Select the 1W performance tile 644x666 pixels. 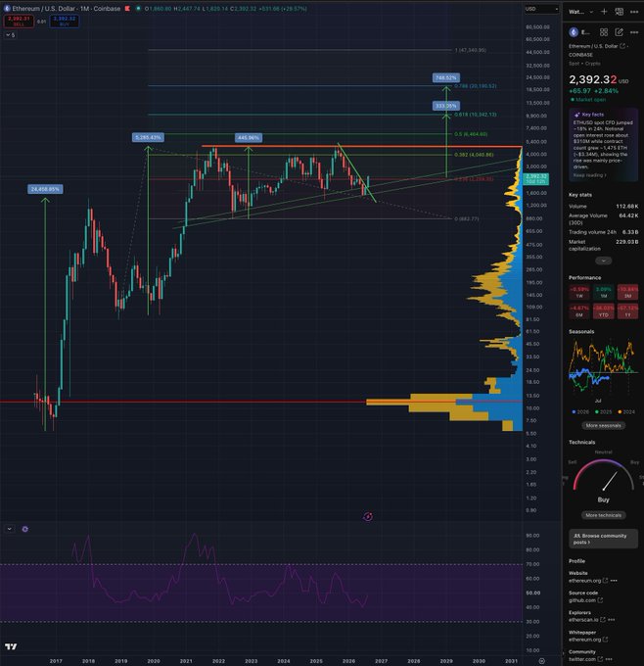pos(579,292)
